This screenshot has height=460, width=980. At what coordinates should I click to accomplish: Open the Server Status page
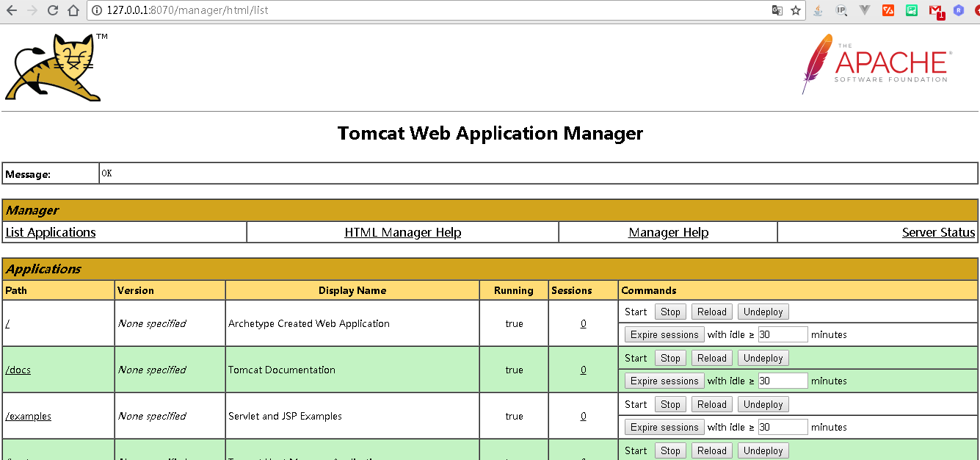coord(938,232)
